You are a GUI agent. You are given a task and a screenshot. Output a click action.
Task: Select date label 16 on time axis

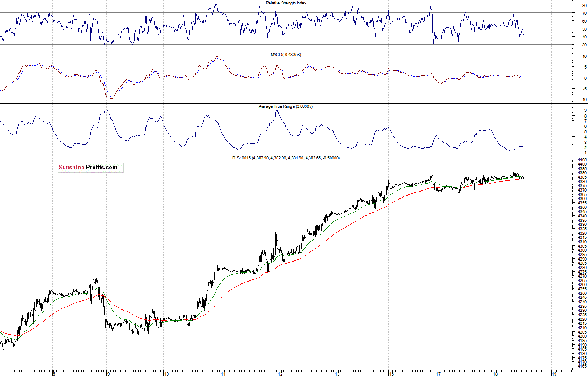click(x=392, y=374)
